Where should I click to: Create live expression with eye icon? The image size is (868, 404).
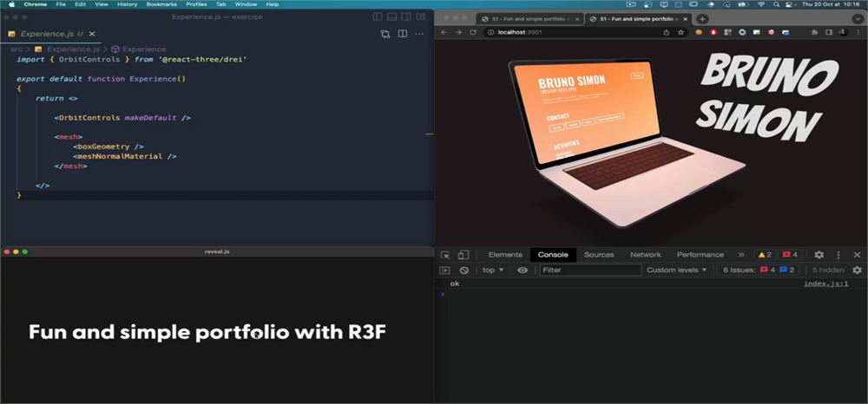coord(522,270)
